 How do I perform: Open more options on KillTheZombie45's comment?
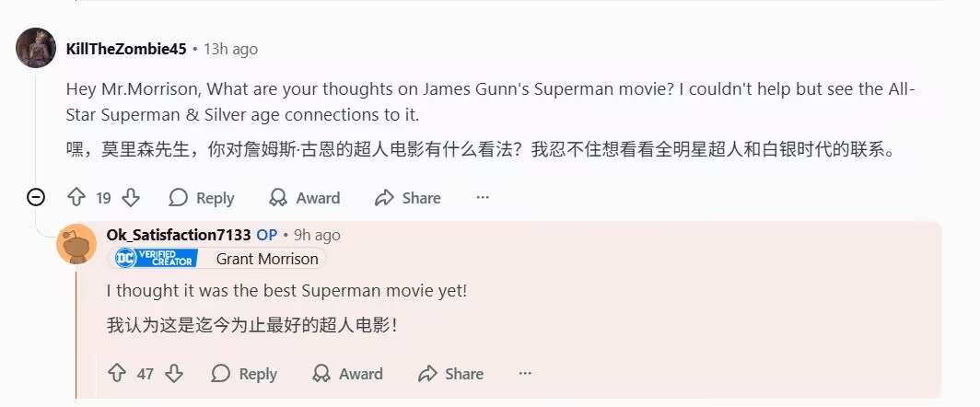tap(483, 197)
